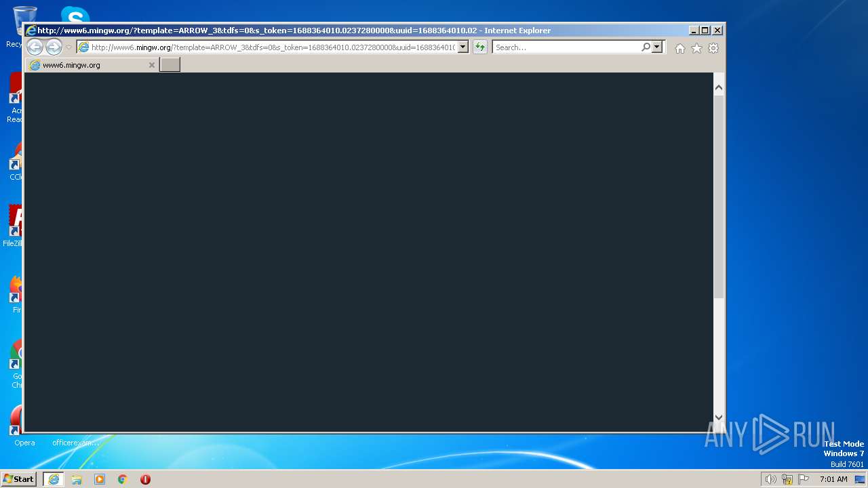
Task: Open the Windows Start menu
Action: 19,479
